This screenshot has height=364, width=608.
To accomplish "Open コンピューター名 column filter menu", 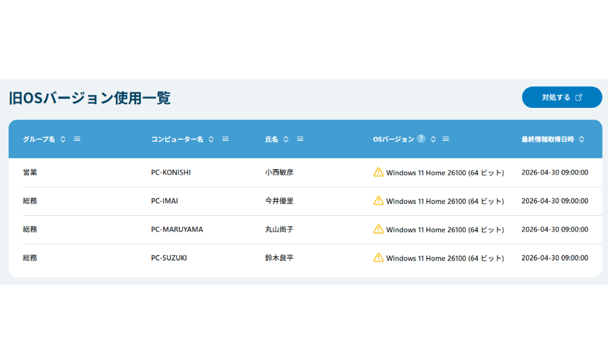I will pos(226,138).
